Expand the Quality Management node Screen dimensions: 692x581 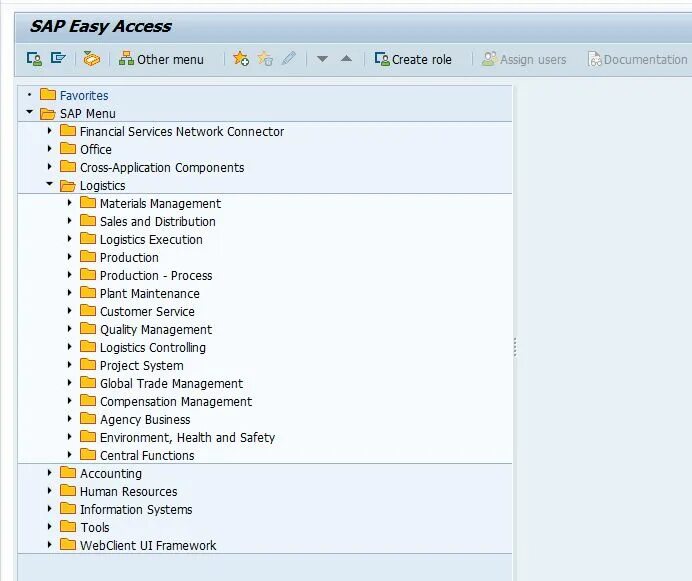[x=69, y=328]
